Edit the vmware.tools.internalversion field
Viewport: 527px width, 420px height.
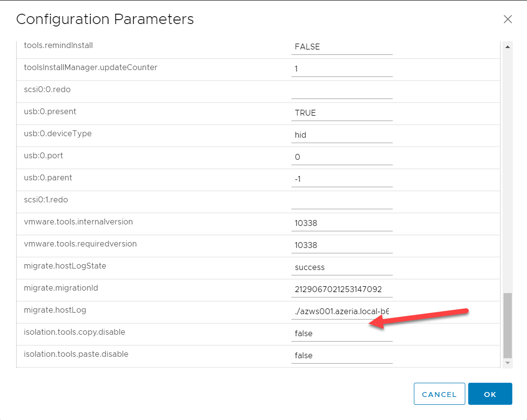[x=342, y=223]
